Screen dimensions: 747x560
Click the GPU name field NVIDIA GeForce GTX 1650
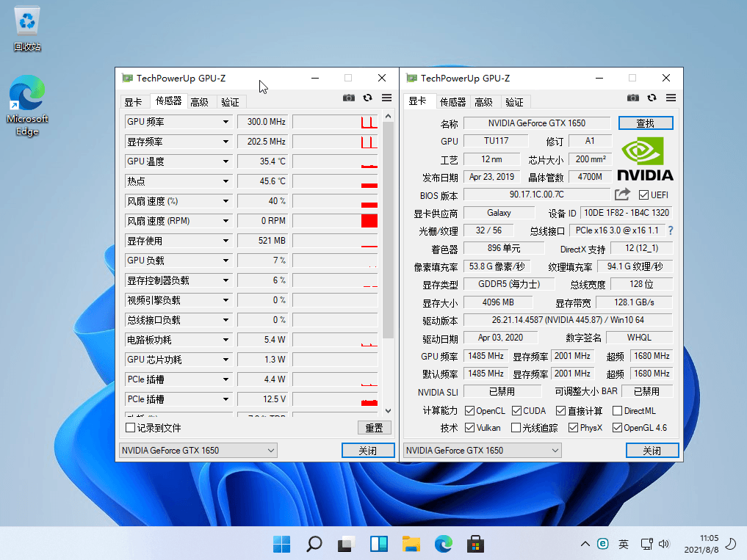click(537, 123)
